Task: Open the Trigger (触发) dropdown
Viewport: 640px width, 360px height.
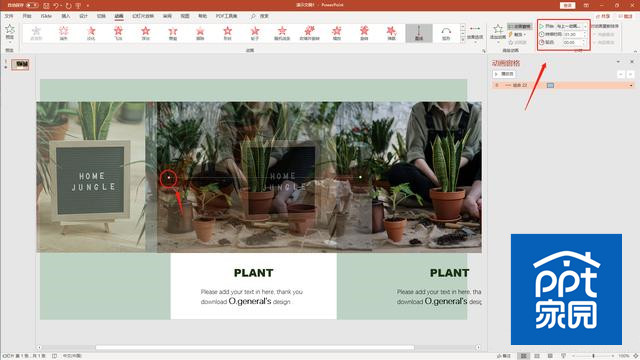Action: click(x=518, y=34)
